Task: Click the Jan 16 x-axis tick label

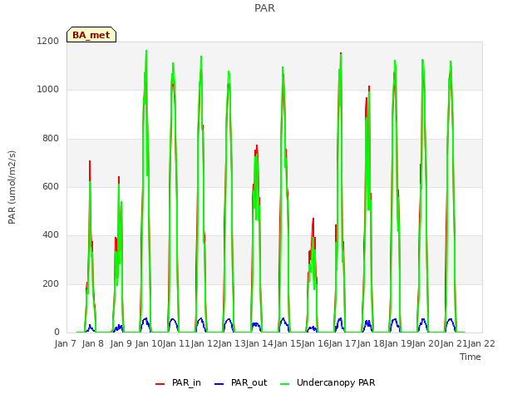Action: [316, 343]
